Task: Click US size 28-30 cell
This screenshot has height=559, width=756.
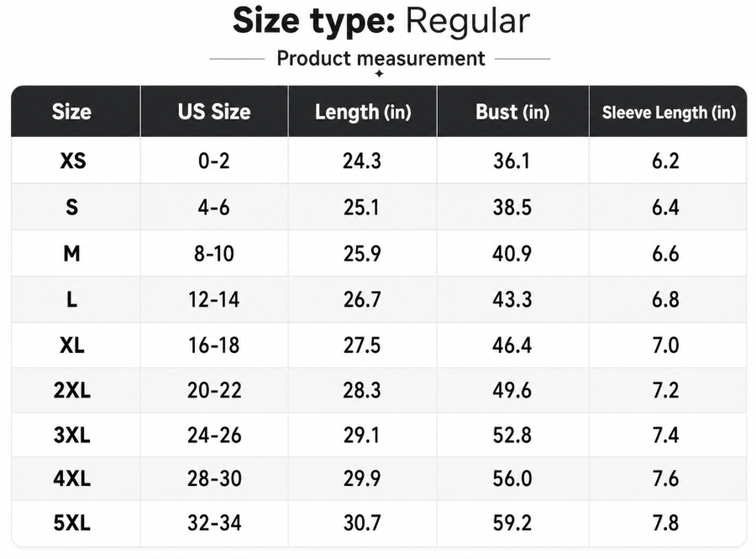Action: [214, 478]
